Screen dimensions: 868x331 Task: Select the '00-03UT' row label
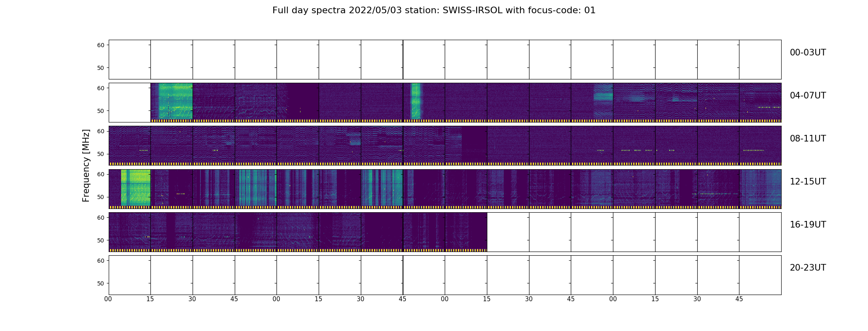(808, 53)
